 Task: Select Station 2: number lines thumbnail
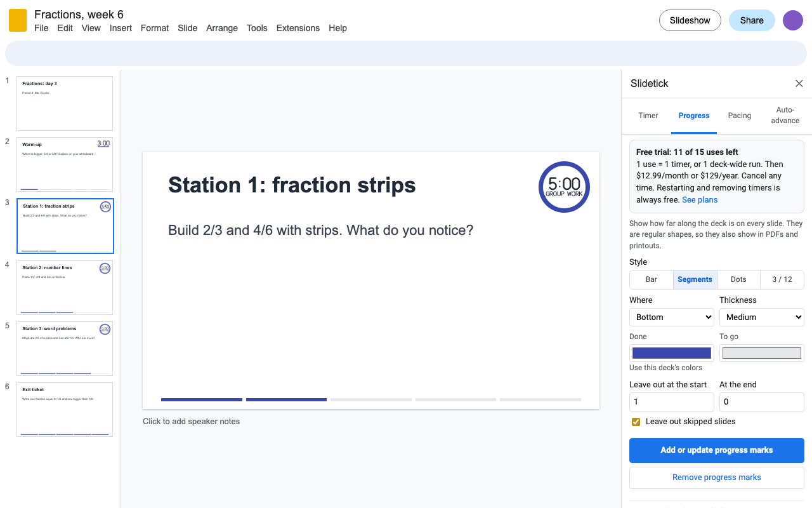(65, 288)
